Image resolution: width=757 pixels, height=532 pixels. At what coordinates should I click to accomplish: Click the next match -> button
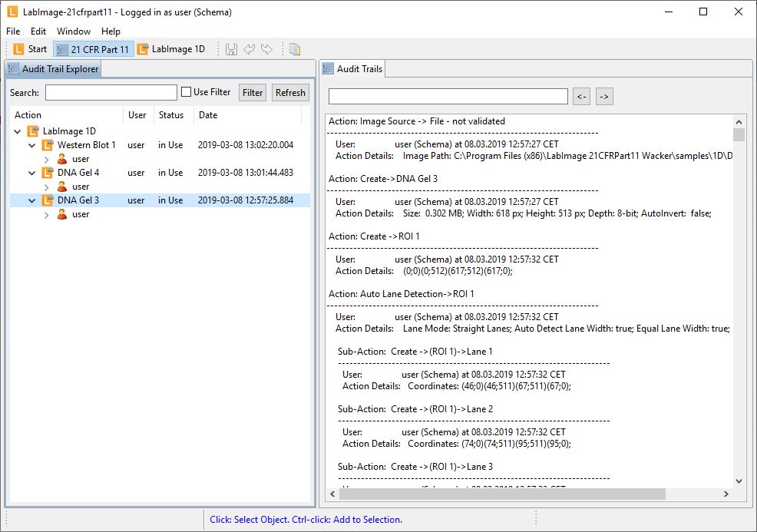(x=604, y=97)
